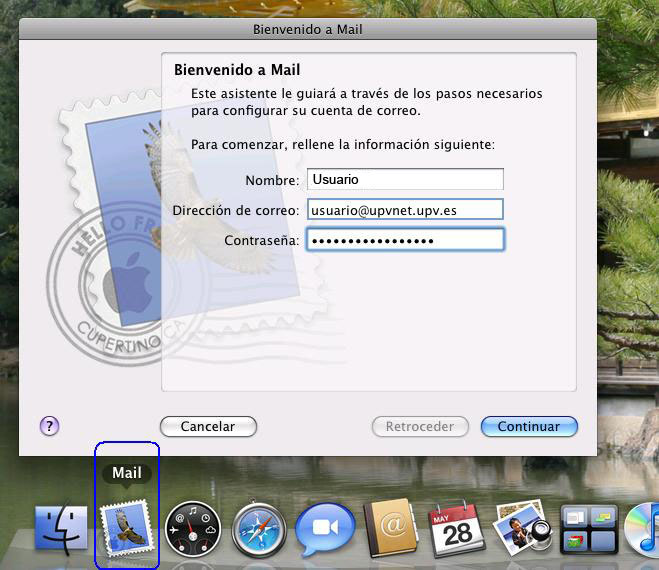Launch Safari compass icon in dock
The width and height of the screenshot is (659, 570).
click(x=259, y=528)
